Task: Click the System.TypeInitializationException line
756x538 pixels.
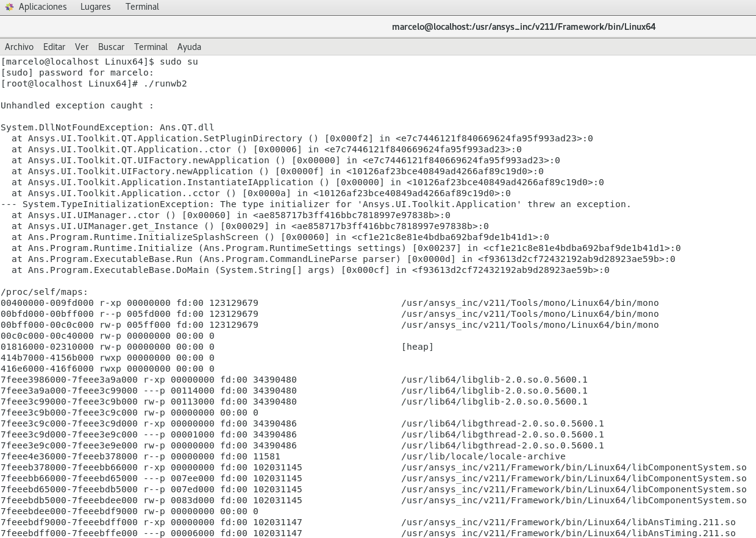Action: tap(316, 204)
